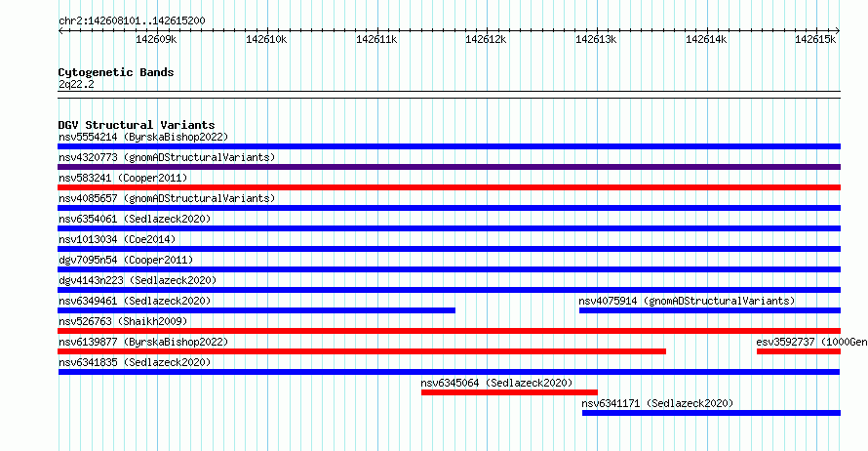This screenshot has height=451, width=868.
Task: Select nsv6139877 (ByrskaBishop2022) label
Action: [x=143, y=342]
